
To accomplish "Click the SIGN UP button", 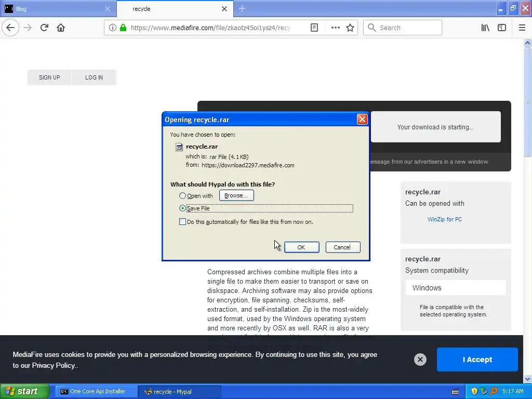I will (x=49, y=77).
